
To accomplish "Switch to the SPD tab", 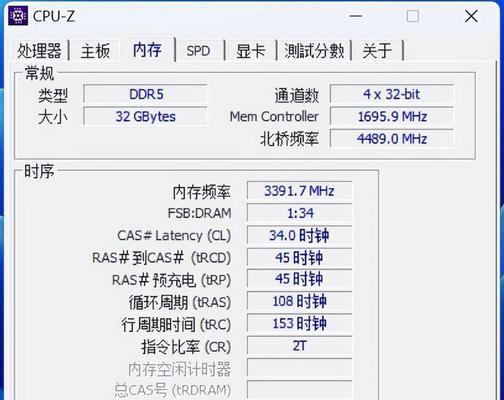I will 198,51.
